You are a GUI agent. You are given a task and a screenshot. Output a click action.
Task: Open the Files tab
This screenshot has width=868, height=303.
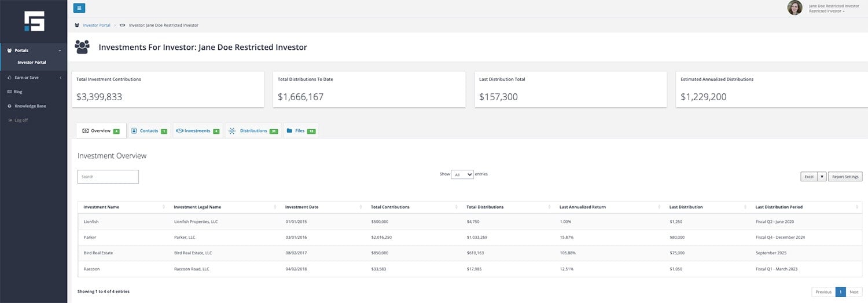tap(300, 131)
